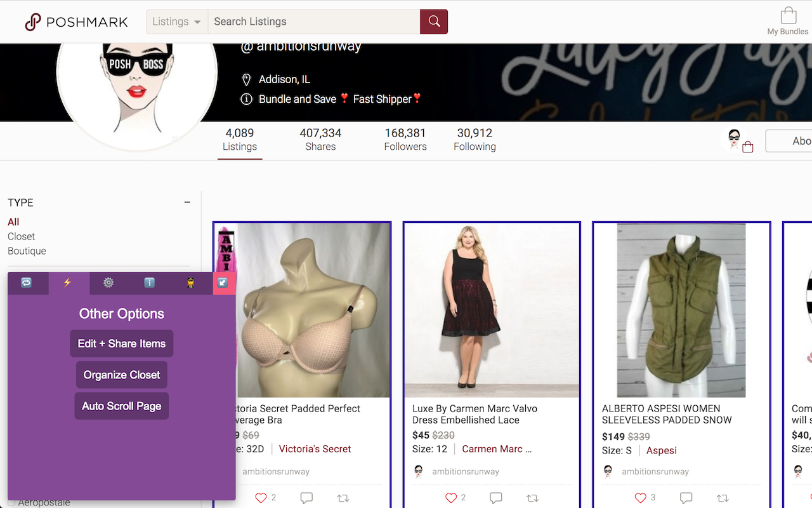Like the Alberto Aspesi vest listing
This screenshot has height=508, width=812.
(x=641, y=498)
